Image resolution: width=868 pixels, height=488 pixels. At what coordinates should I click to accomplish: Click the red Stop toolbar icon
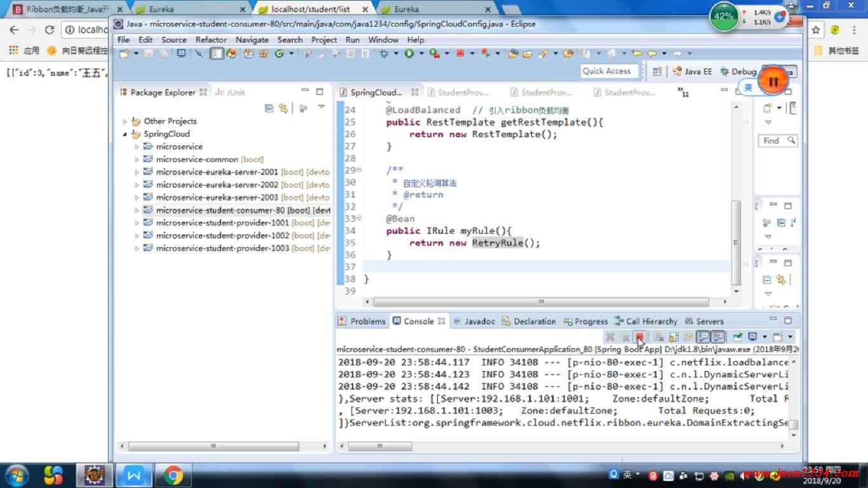point(460,53)
